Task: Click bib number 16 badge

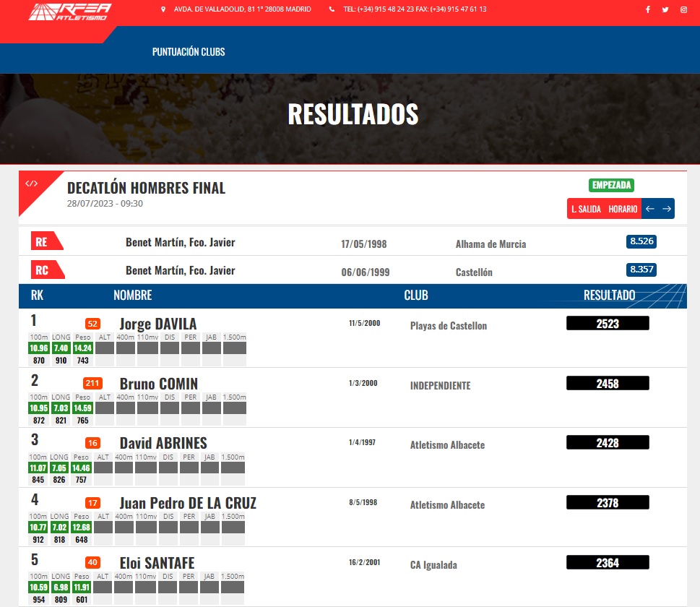Action: [x=92, y=443]
